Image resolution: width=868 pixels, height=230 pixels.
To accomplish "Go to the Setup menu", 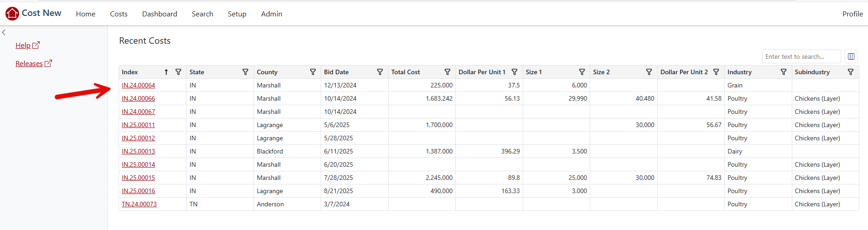I will [237, 14].
